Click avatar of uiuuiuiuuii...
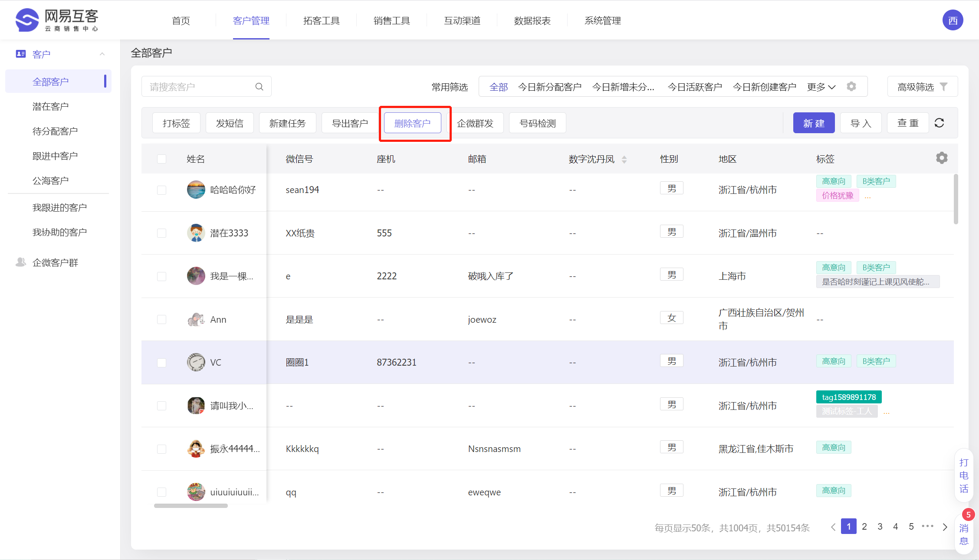Viewport: 979px width, 560px height. [196, 492]
